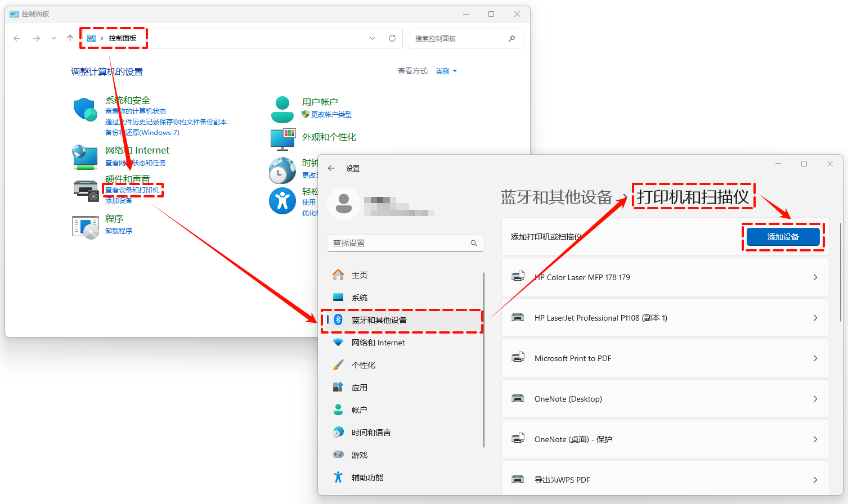This screenshot has width=848, height=504.
Task: Click the 搜索控制面板 search field
Action: coord(459,39)
